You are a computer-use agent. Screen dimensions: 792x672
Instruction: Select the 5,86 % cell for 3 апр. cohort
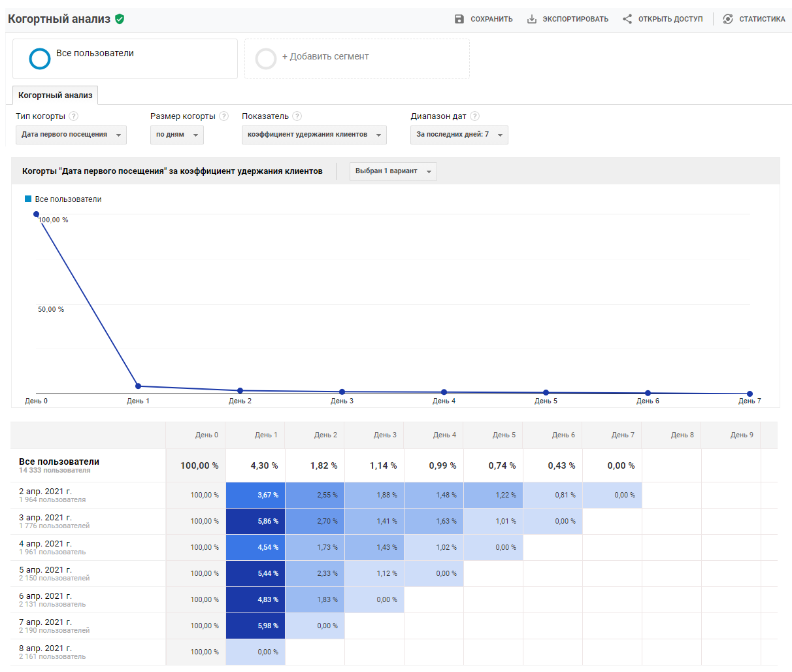click(x=255, y=521)
